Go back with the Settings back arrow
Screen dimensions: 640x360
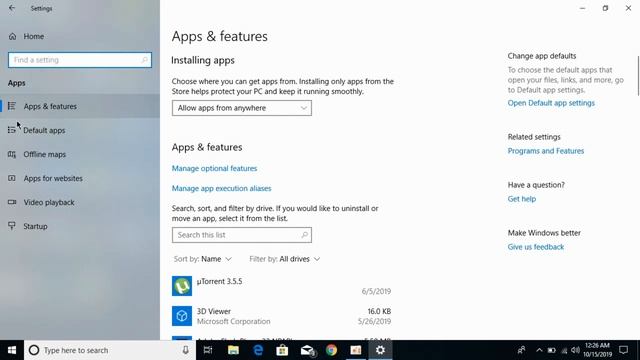point(12,8)
